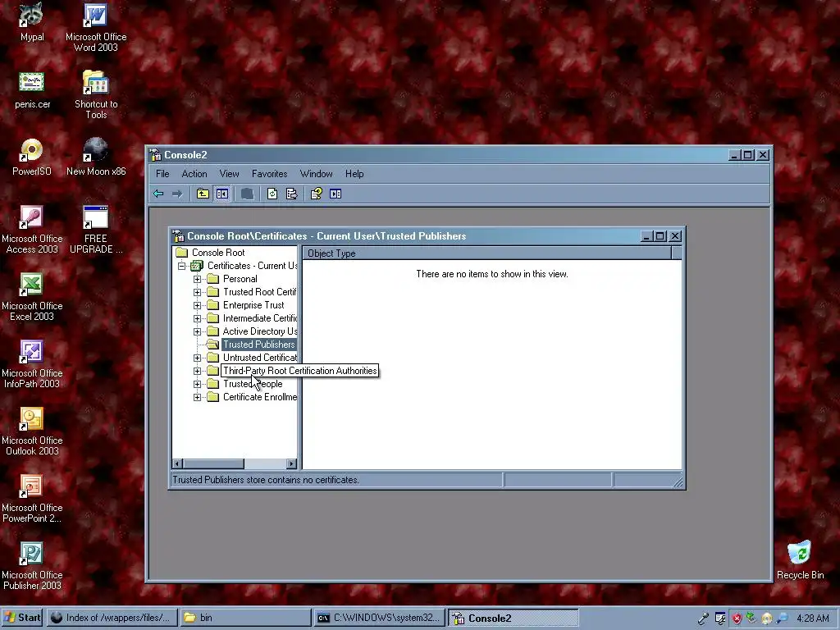Click the Shortcut to Tools icon
840x630 pixels.
pyautogui.click(x=96, y=95)
